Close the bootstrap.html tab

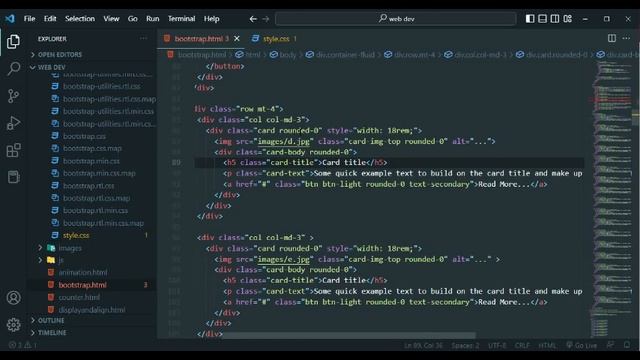[x=237, y=39]
